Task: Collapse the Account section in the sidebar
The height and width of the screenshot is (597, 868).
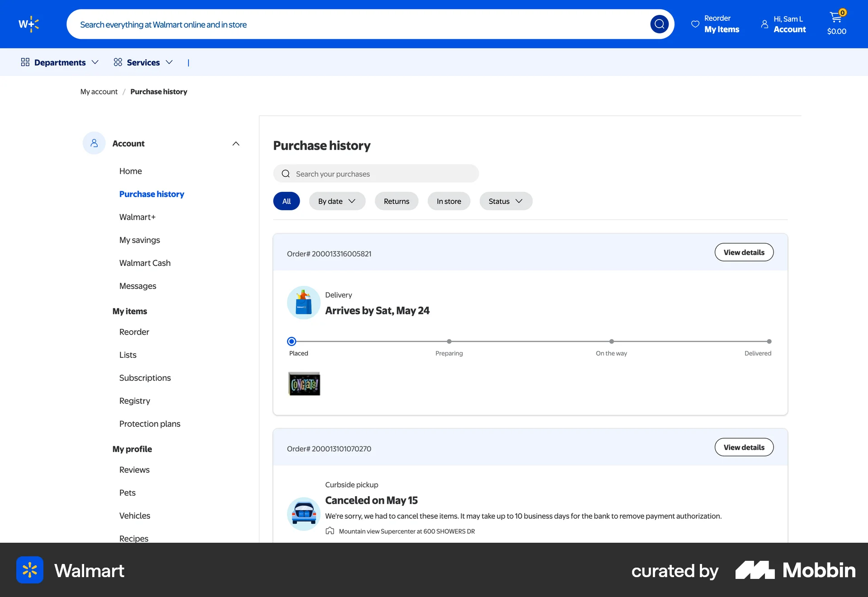Action: pos(236,143)
